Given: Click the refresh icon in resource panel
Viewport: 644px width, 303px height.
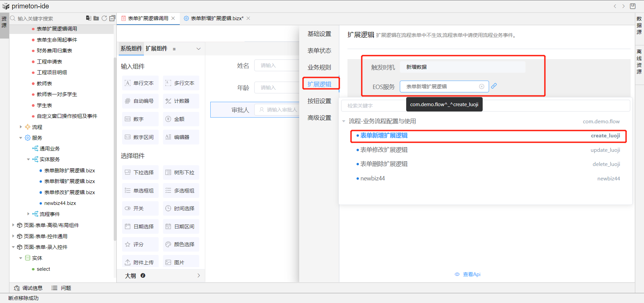Looking at the screenshot, I should pyautogui.click(x=104, y=18).
